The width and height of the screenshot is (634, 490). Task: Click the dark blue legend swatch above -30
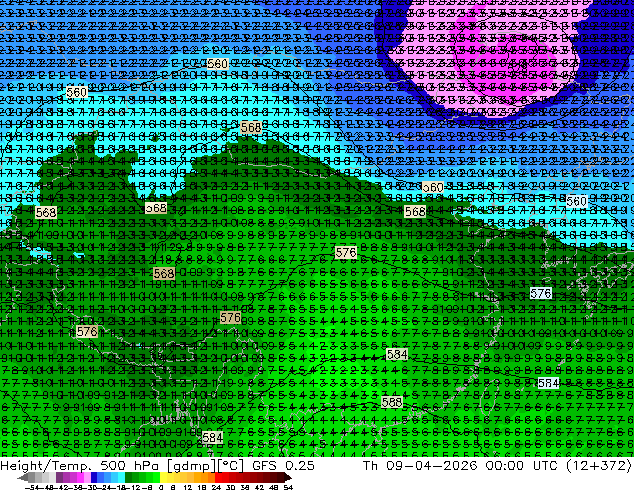coord(94,478)
